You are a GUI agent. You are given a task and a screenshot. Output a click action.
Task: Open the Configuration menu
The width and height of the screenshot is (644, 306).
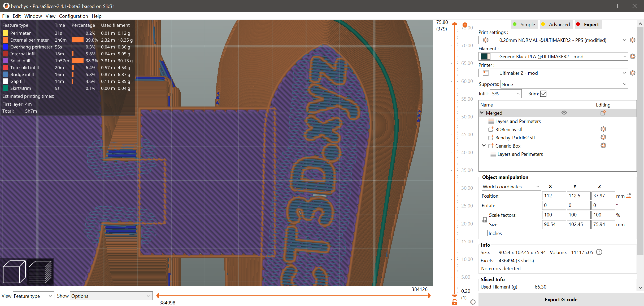73,16
